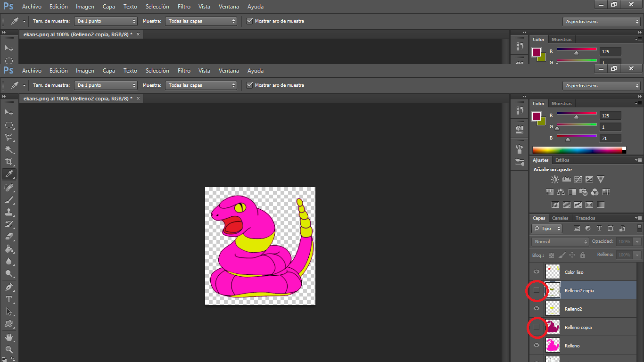
Task: Add a Threshold adjustment
Action: (x=578, y=205)
